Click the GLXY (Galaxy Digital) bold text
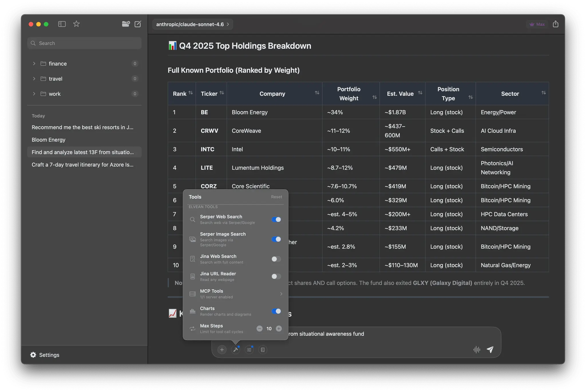The image size is (586, 392). (x=442, y=283)
